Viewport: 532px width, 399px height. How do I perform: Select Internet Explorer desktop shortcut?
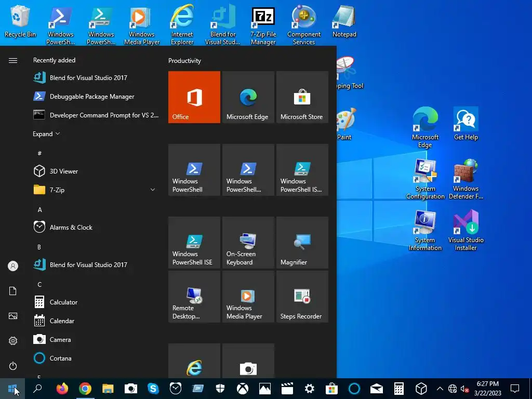pyautogui.click(x=182, y=24)
